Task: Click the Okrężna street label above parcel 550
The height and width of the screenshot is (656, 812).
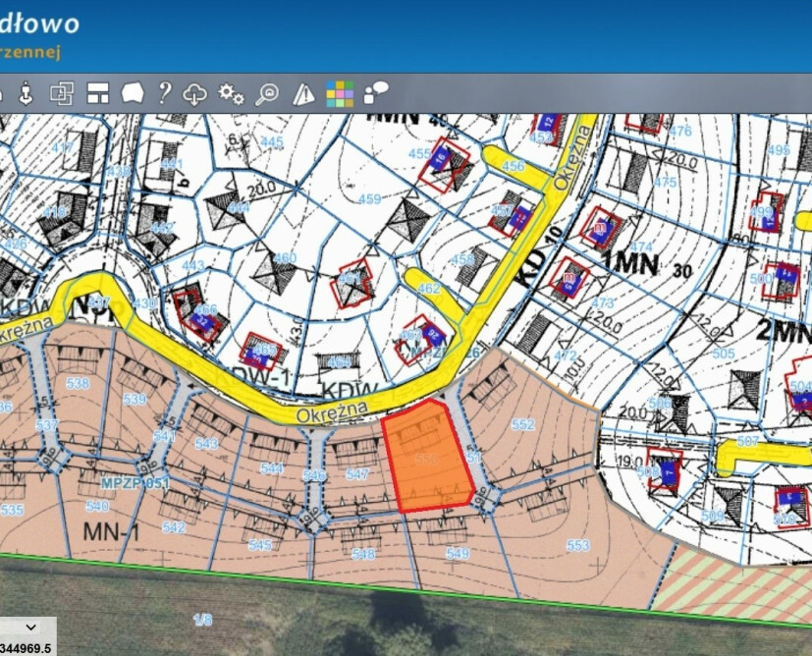Action: tap(332, 412)
